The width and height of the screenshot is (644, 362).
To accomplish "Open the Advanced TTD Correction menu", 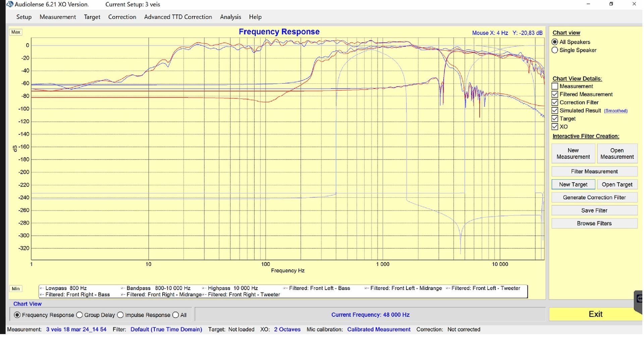I will pos(178,17).
